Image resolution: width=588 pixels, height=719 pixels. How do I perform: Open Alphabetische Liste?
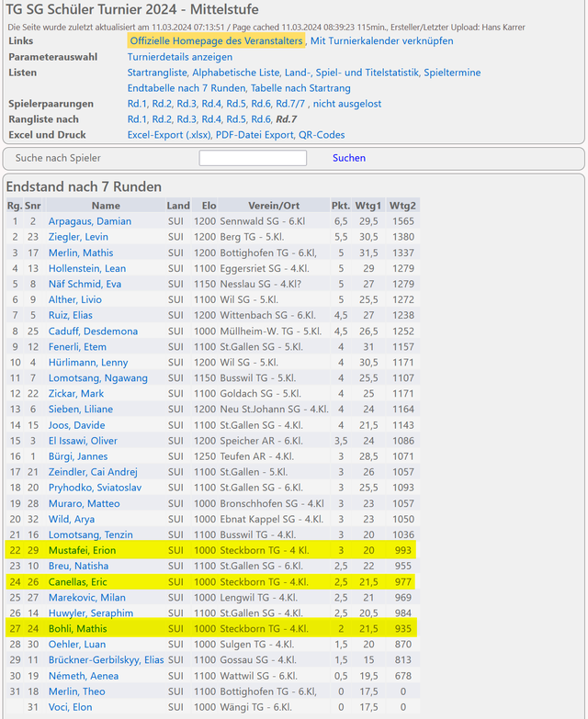coord(236,73)
